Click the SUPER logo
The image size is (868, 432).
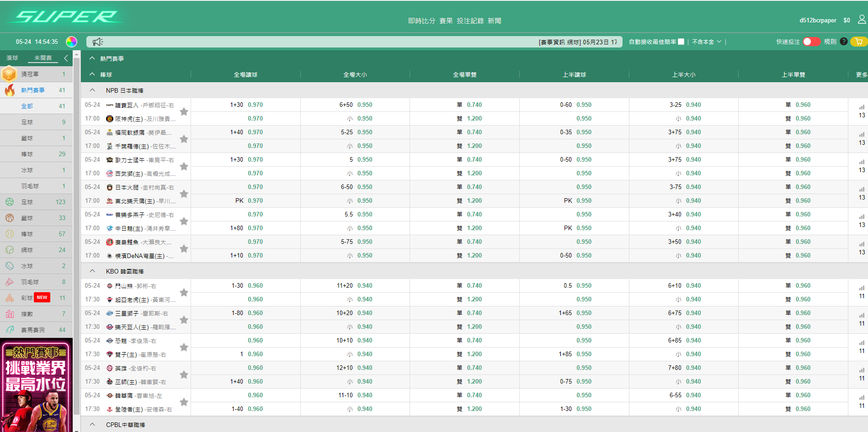click(65, 17)
